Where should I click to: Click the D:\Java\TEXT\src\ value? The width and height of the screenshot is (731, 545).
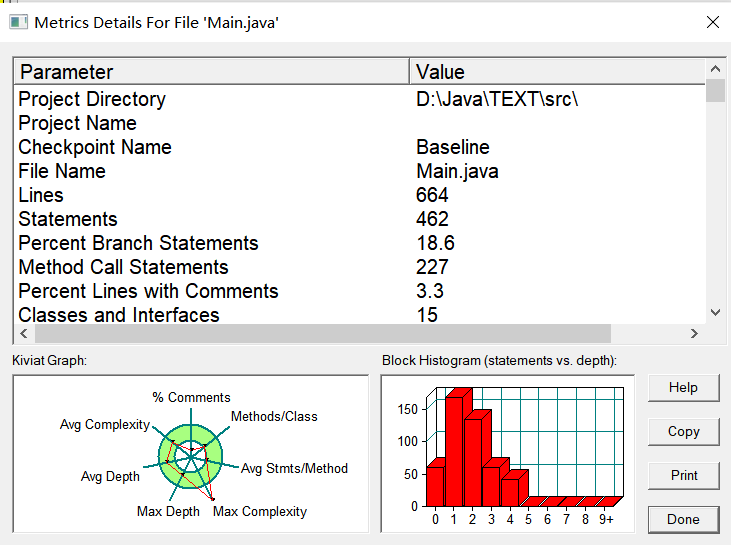tap(497, 99)
